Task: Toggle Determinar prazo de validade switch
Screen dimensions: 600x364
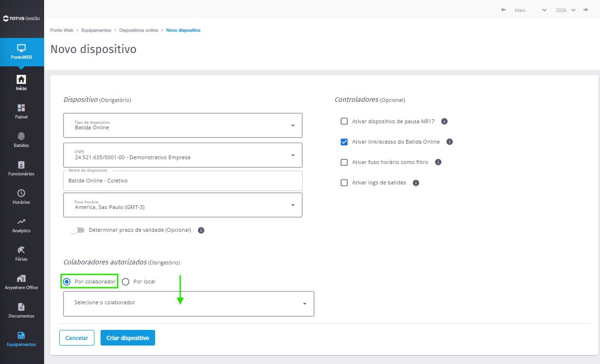Action: pos(77,230)
